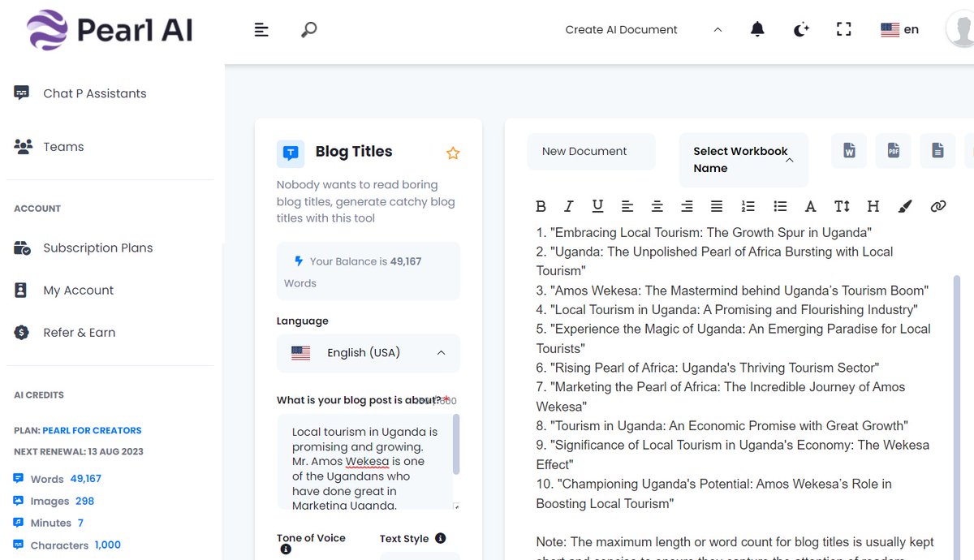Expand the Select Workbook Name dropdown
Screen dimensions: 974x560
tap(743, 160)
